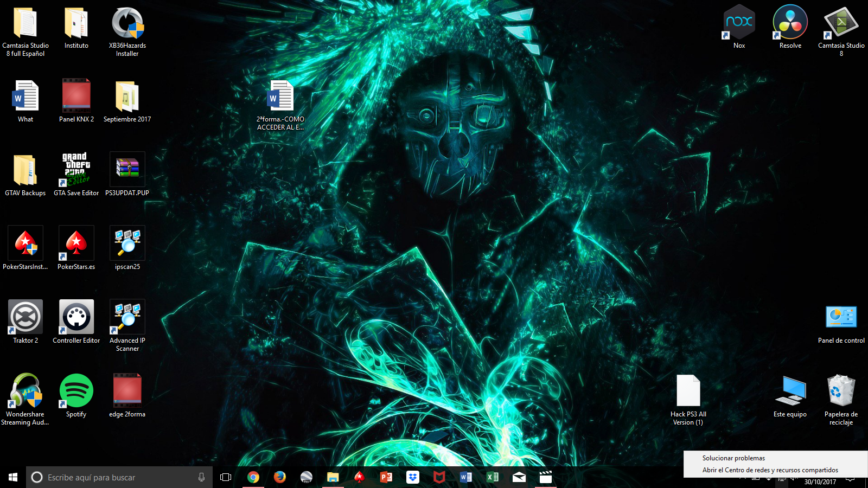
Task: Open Panel de control
Action: pos(841,324)
